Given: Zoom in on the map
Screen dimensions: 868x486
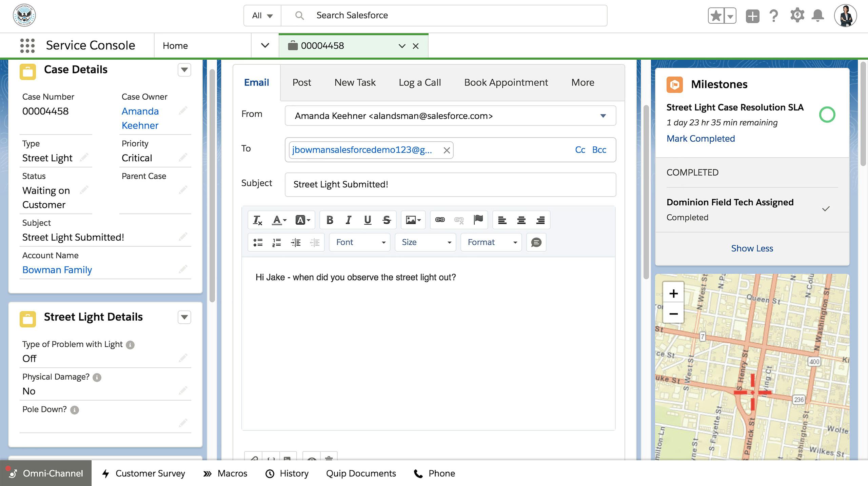Looking at the screenshot, I should click(x=673, y=293).
